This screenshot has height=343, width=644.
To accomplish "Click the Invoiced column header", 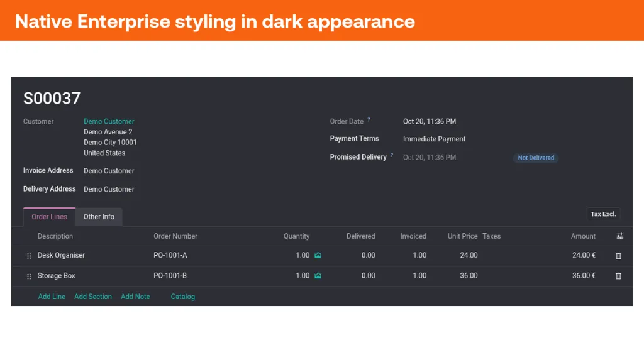I will pos(413,236).
